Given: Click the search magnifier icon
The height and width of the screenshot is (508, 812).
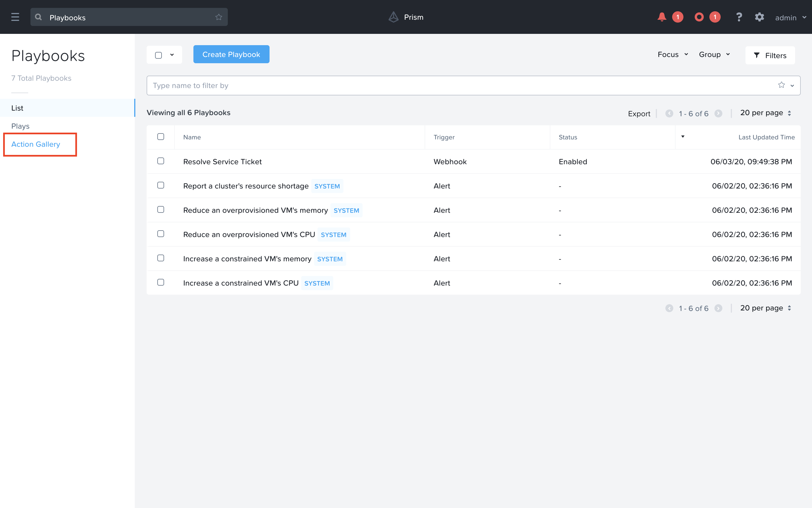Looking at the screenshot, I should coord(39,17).
